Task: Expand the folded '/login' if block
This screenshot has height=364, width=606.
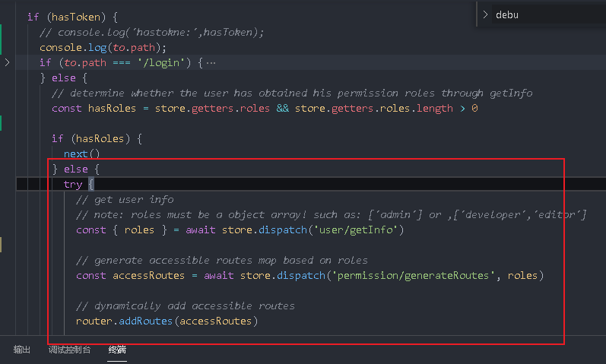Action: pos(7,62)
